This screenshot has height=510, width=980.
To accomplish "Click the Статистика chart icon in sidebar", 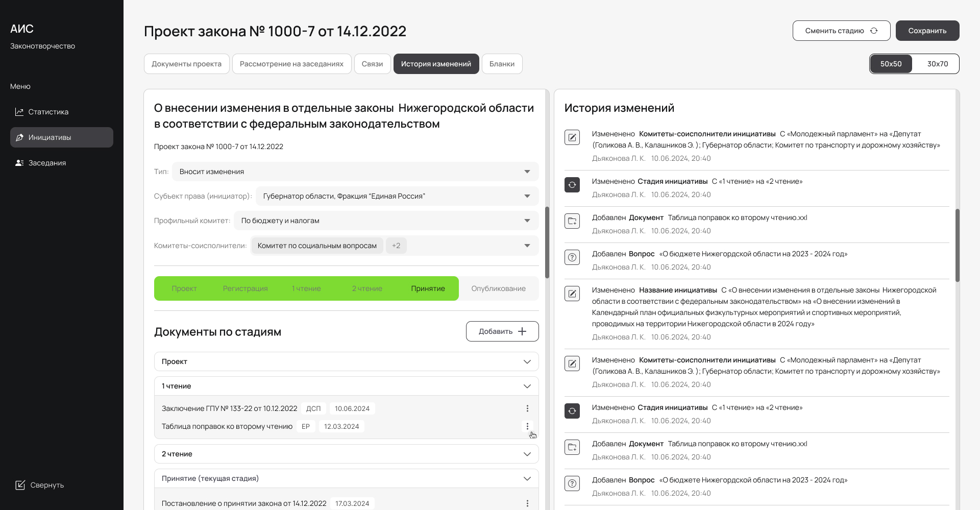I will tap(19, 112).
